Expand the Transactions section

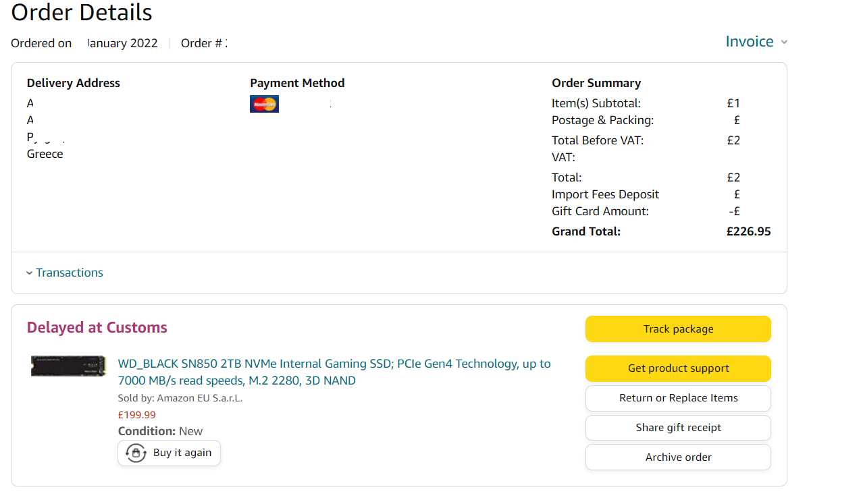(64, 273)
